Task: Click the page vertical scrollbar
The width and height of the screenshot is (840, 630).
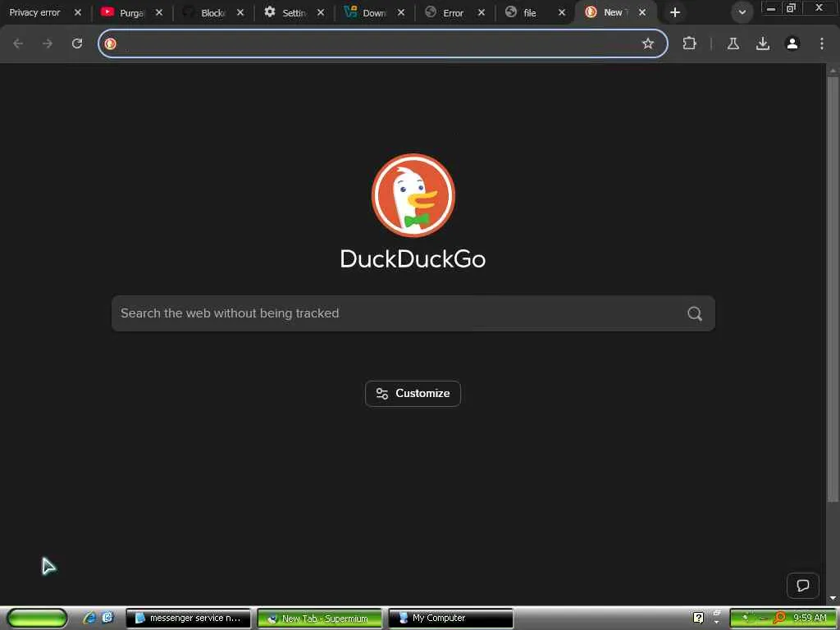Action: (833, 290)
